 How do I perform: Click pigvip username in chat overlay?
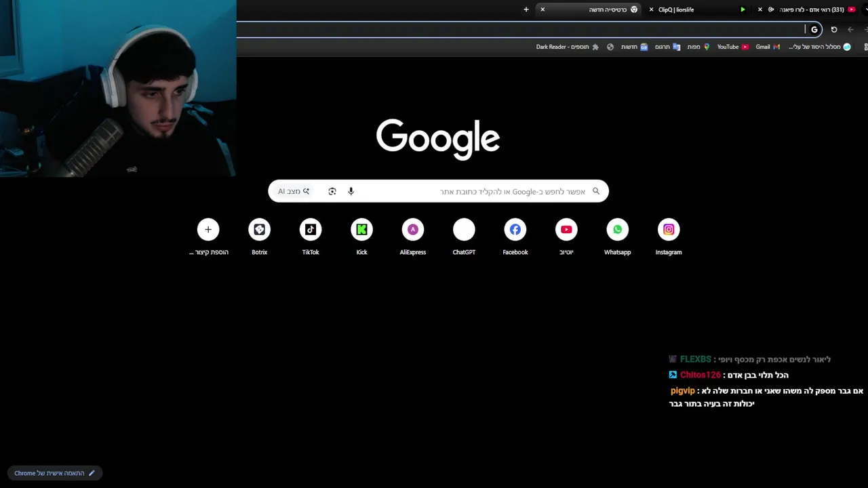[x=683, y=390]
